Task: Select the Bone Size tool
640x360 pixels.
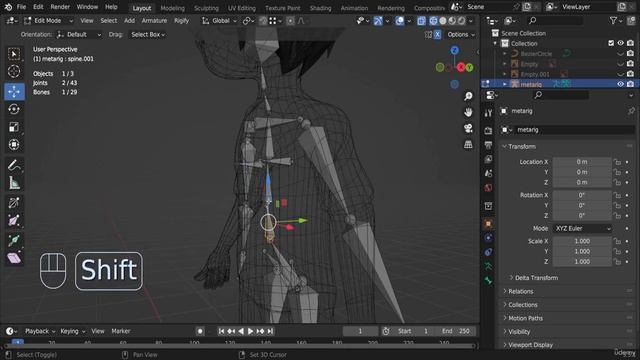Action: [14, 220]
